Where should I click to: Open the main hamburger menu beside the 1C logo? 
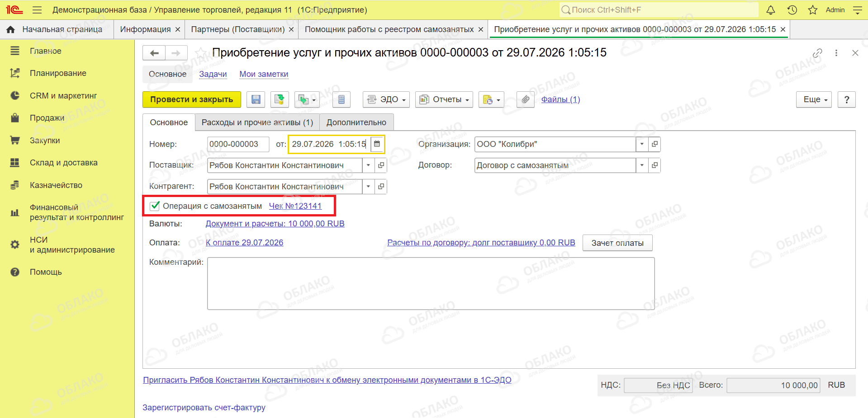(x=37, y=10)
